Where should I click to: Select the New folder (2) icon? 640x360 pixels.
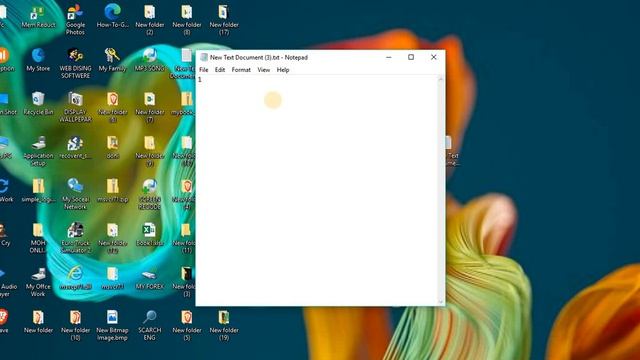click(x=150, y=20)
